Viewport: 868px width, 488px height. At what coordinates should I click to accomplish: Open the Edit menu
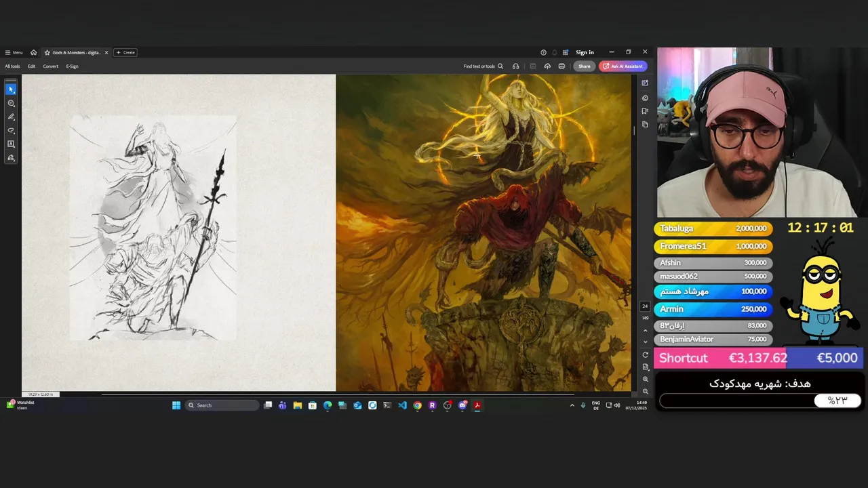click(x=31, y=66)
